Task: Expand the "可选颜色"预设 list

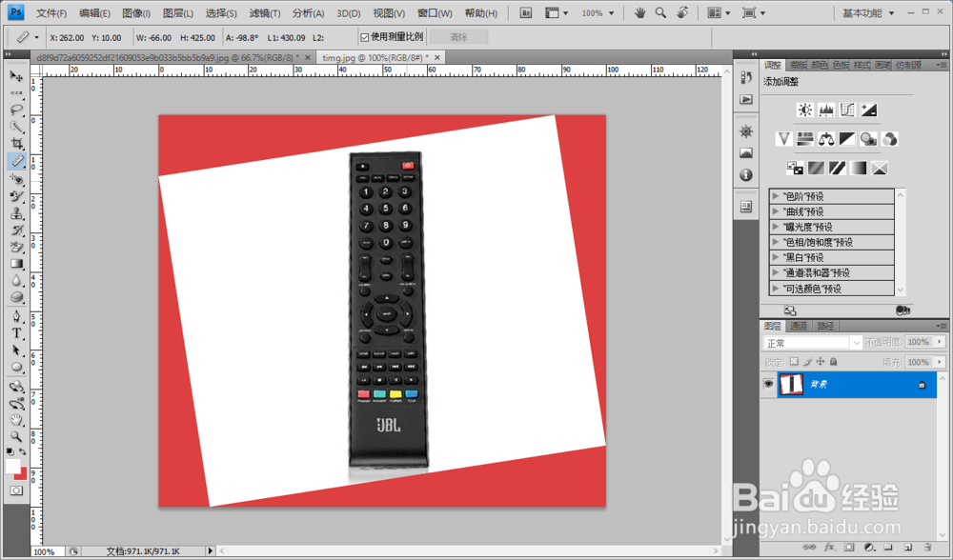Action: 776,289
